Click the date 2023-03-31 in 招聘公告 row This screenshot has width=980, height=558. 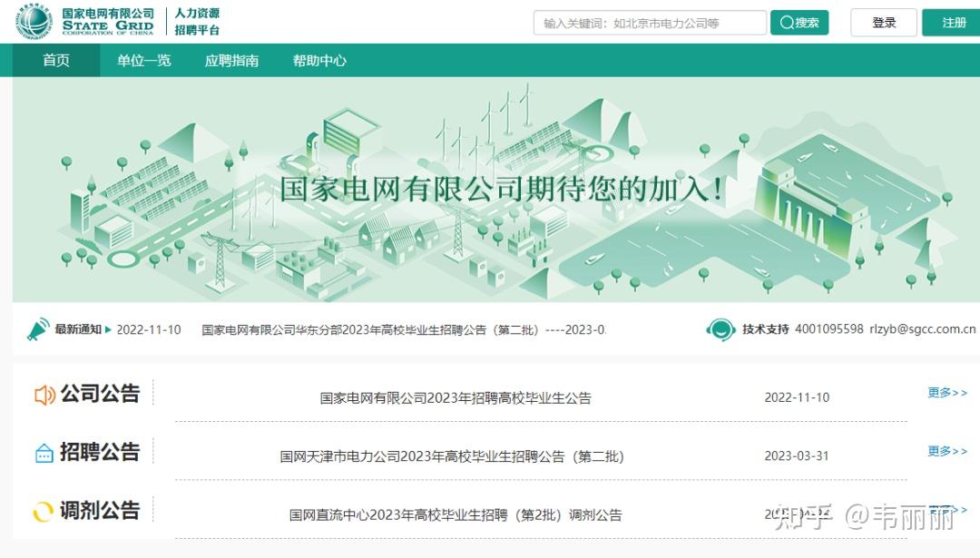[797, 456]
